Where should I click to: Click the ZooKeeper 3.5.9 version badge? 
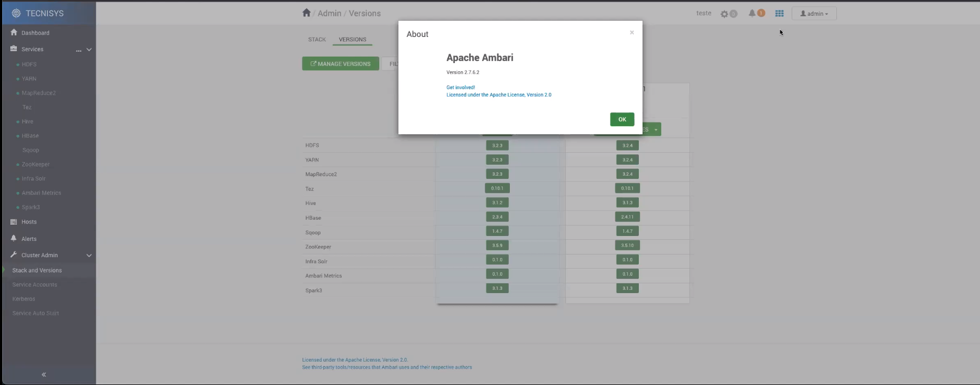click(x=497, y=245)
